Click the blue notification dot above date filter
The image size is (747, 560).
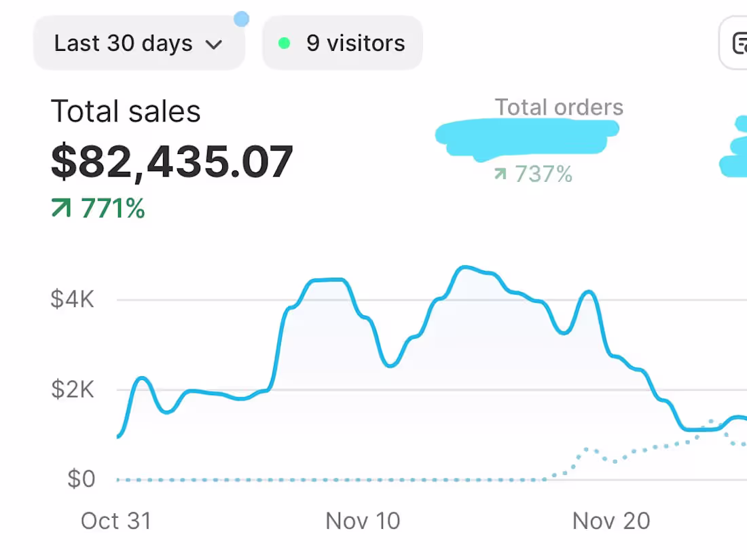click(242, 19)
